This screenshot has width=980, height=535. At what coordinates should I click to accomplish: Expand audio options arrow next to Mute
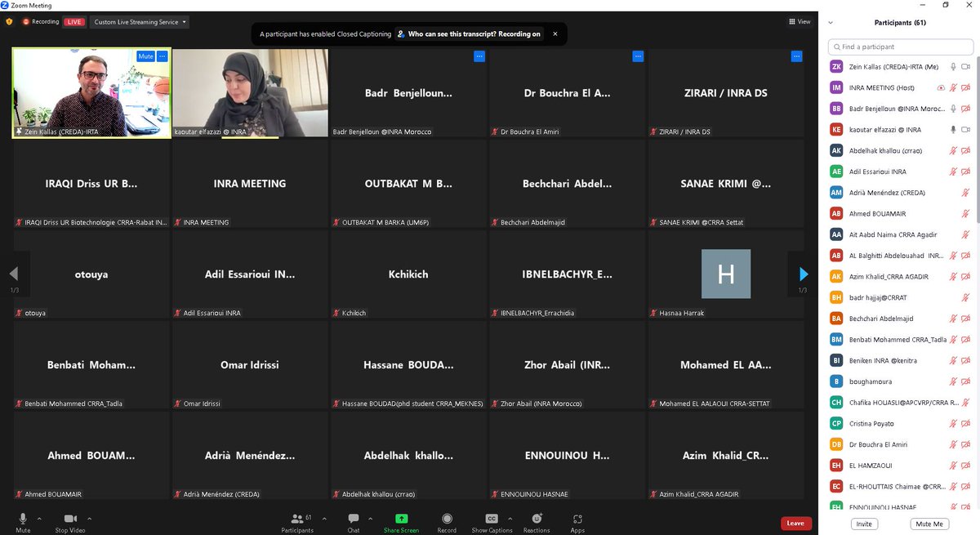tap(39, 519)
